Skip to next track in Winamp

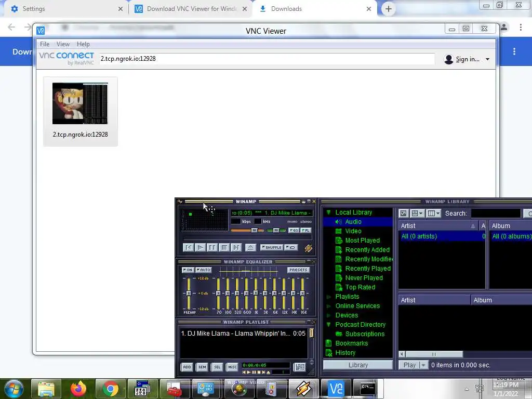coord(236,248)
